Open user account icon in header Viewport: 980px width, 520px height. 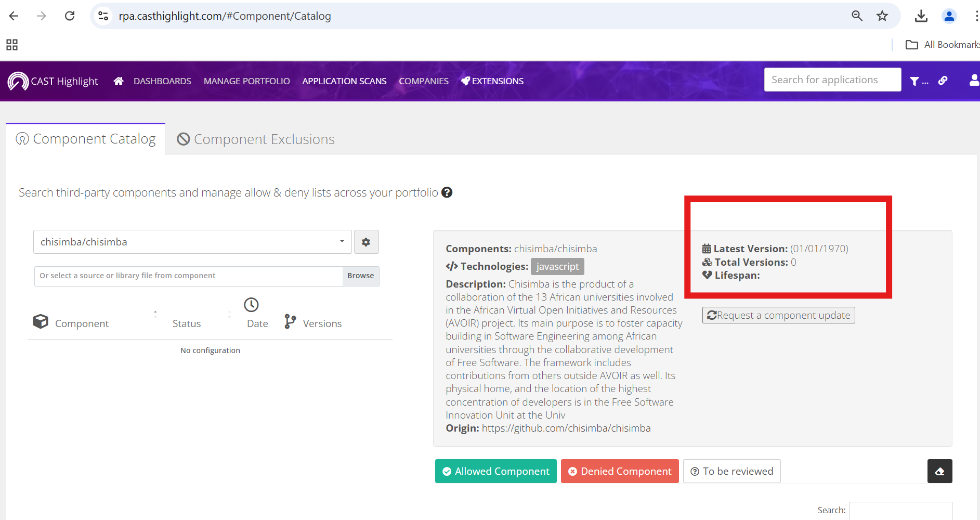point(974,80)
